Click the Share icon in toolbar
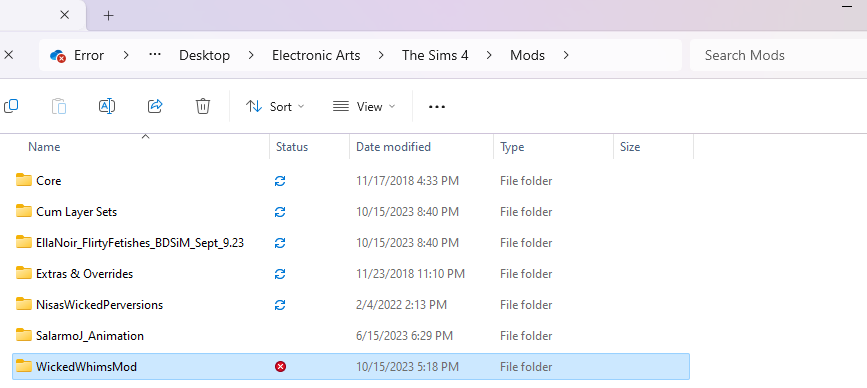The height and width of the screenshot is (388, 867). 155,106
